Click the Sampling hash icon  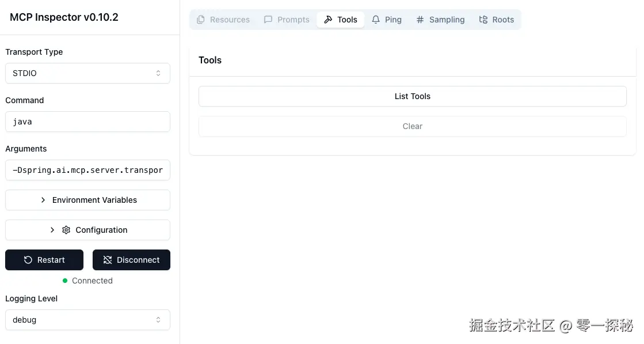pos(420,20)
